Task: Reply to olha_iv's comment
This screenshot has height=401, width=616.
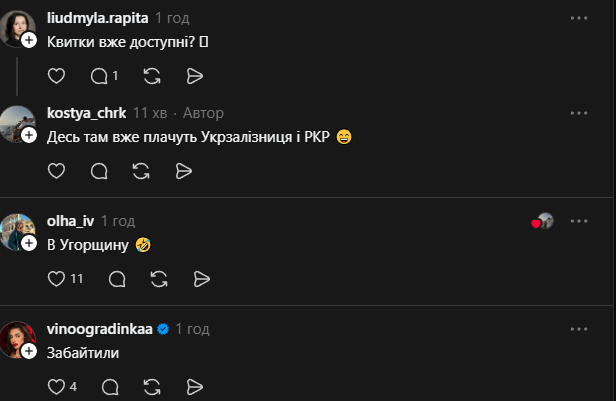Action: tap(116, 279)
